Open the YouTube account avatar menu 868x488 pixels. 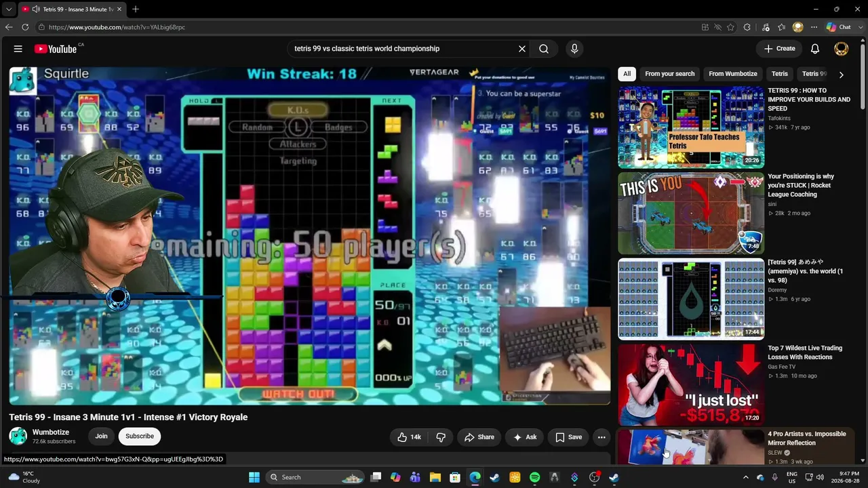pos(841,49)
